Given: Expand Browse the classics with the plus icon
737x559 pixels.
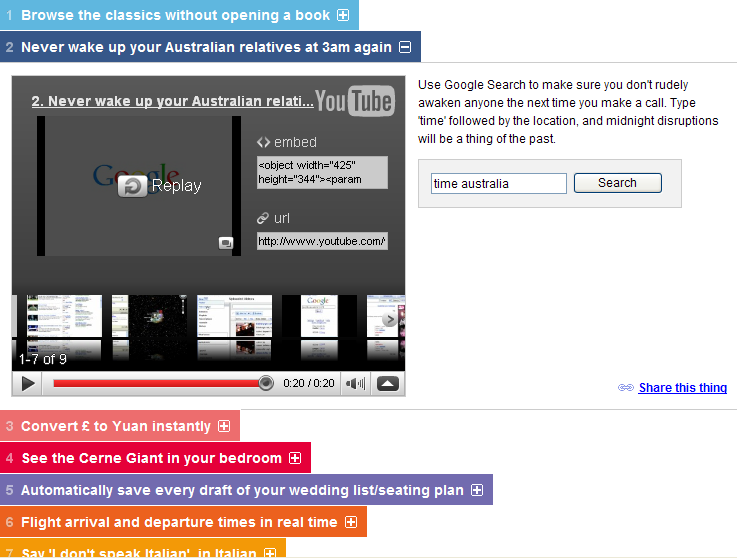Looking at the screenshot, I should (x=343, y=15).
